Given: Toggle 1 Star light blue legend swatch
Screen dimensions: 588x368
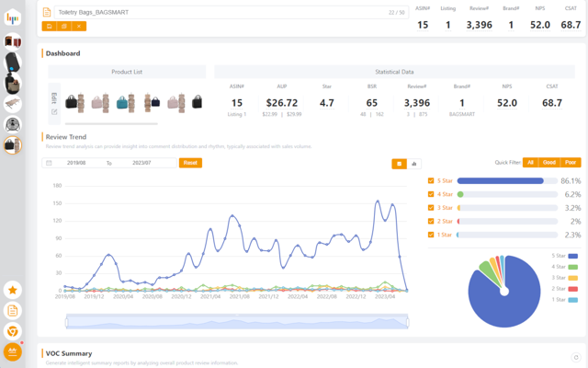Looking at the screenshot, I should pos(572,300).
